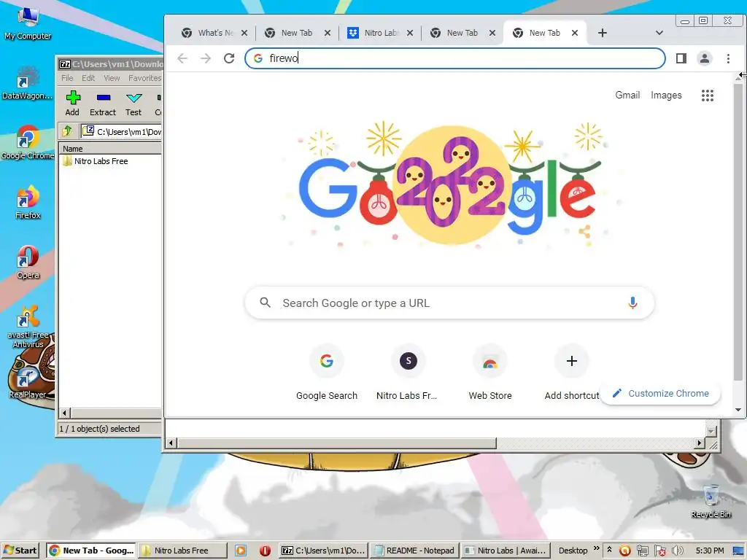Launch Opera desktop shortcut
Viewport: 747px width, 560px height.
tap(28, 262)
